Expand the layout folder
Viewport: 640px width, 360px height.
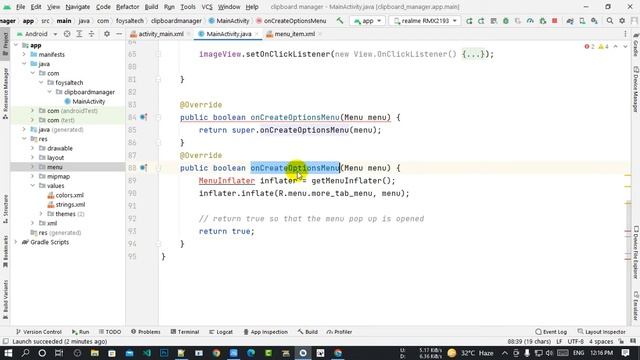tap(33, 158)
